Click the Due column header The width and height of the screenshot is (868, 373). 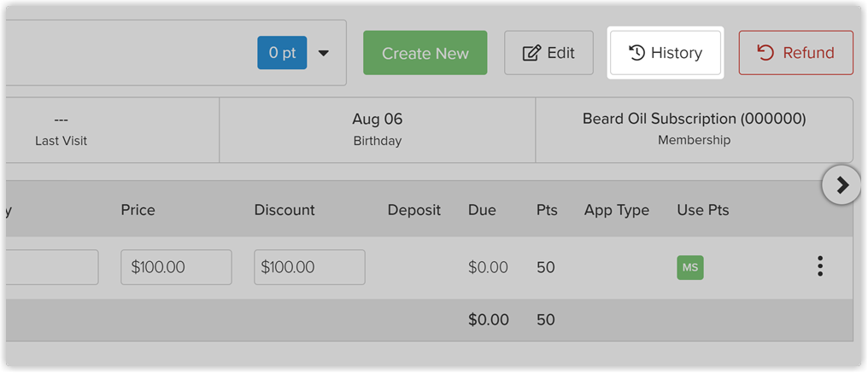tap(482, 210)
